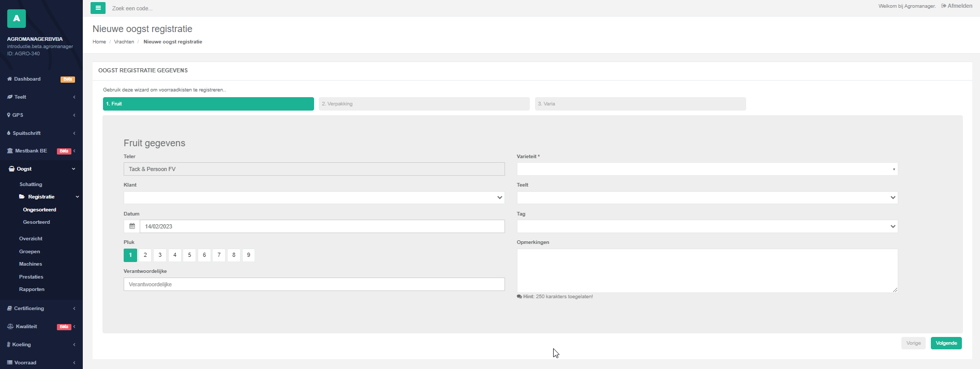The image size is (980, 369).
Task: Collapse the Oogst sidebar menu chevron
Action: 73,169
